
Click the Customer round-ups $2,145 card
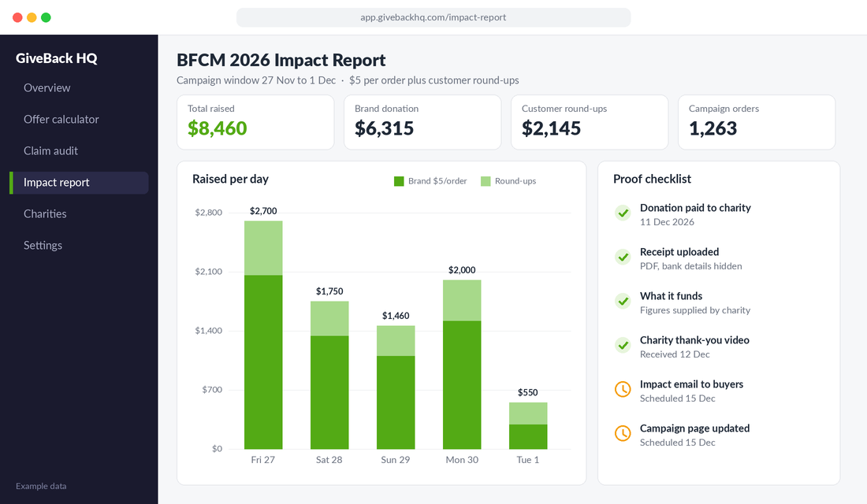[x=590, y=122]
